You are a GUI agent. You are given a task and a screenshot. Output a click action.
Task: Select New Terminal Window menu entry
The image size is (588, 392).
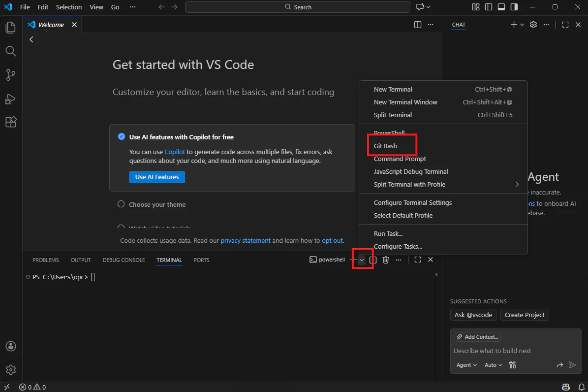pos(443,102)
